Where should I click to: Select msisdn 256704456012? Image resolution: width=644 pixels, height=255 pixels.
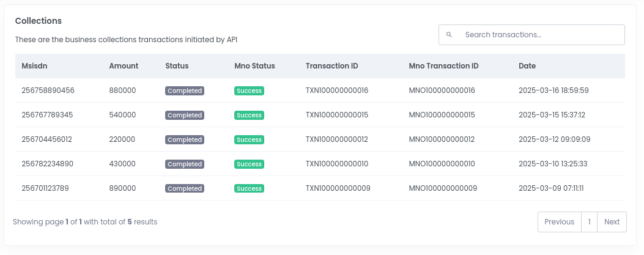(47, 139)
